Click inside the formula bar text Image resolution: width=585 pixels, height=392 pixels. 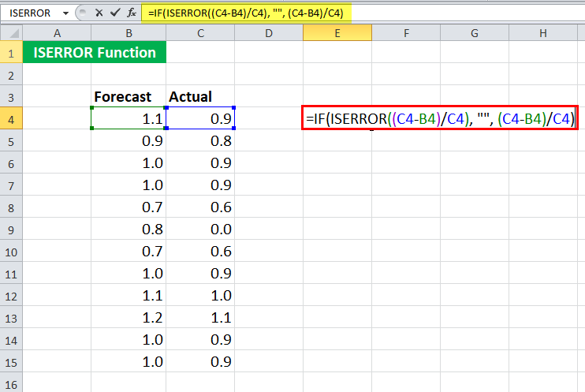tap(245, 13)
